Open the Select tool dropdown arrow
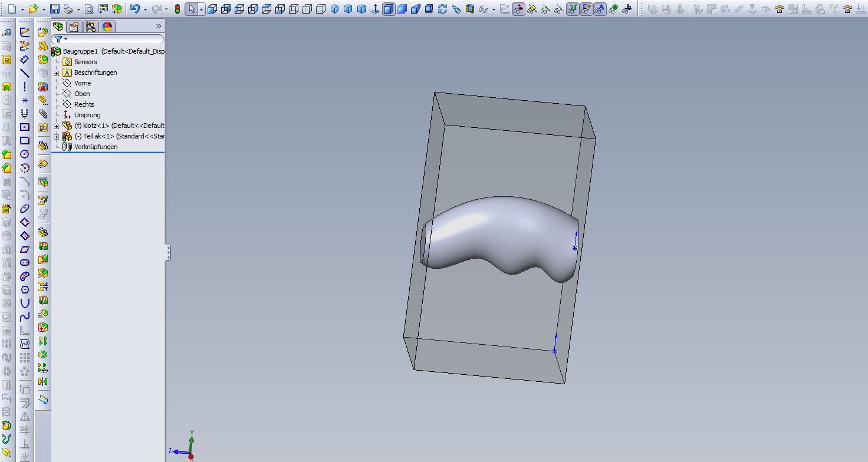868x462 pixels. [201, 9]
